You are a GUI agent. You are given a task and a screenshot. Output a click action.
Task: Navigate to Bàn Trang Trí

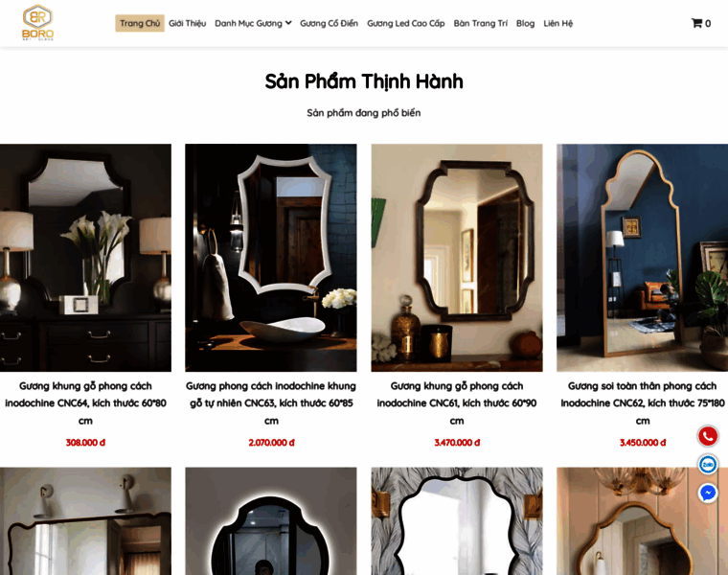[481, 23]
